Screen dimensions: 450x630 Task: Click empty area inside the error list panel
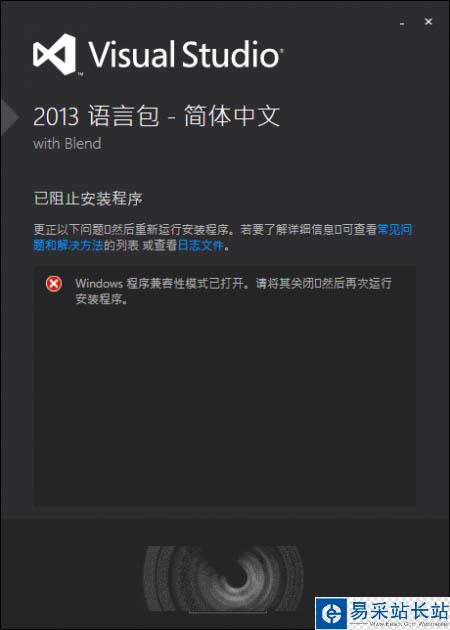[225, 402]
